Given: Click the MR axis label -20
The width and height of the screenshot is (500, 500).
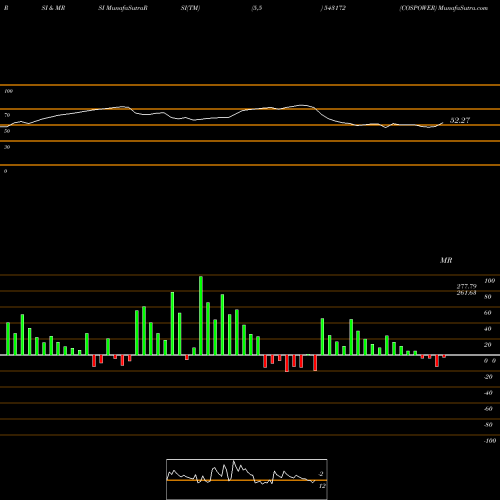Looking at the screenshot, I should [488, 377].
